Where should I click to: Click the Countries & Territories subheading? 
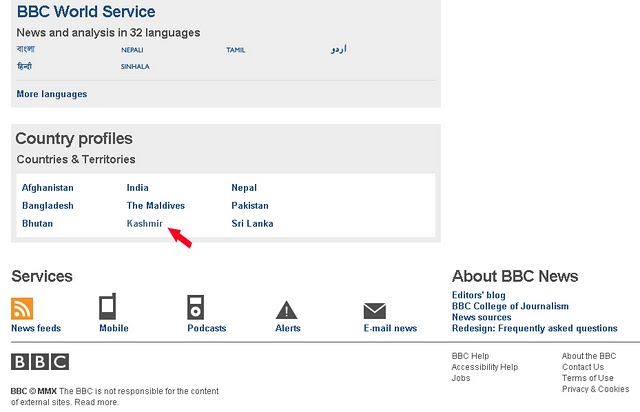[x=76, y=159]
